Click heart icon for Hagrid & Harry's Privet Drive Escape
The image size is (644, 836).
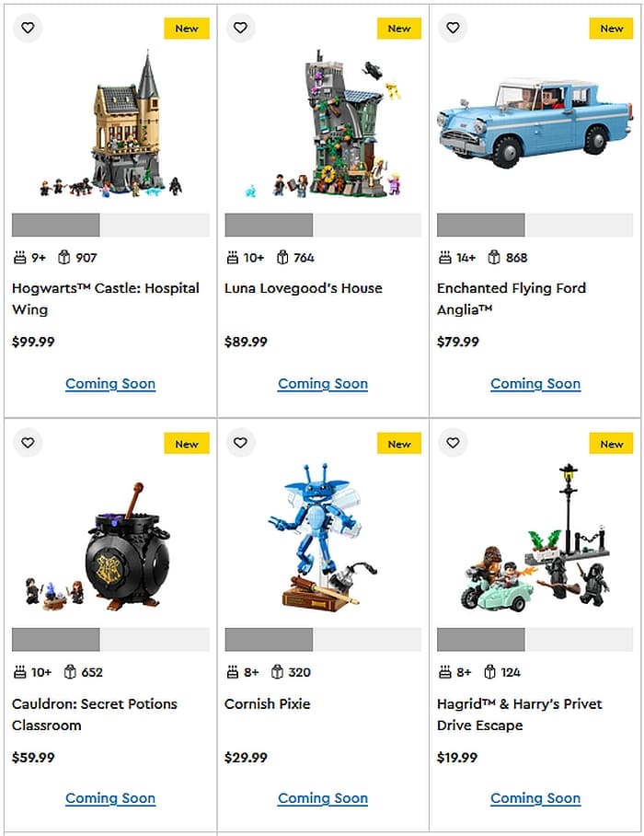click(x=453, y=443)
